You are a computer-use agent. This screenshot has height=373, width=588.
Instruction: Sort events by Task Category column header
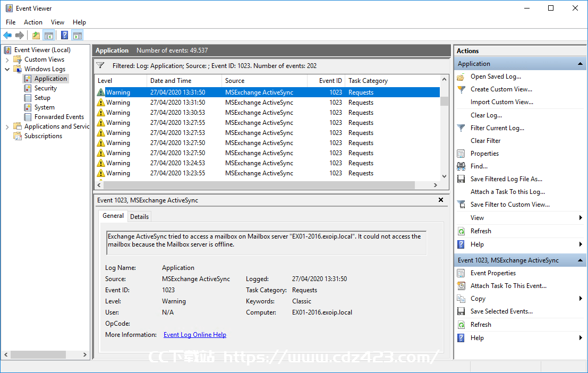(392, 81)
